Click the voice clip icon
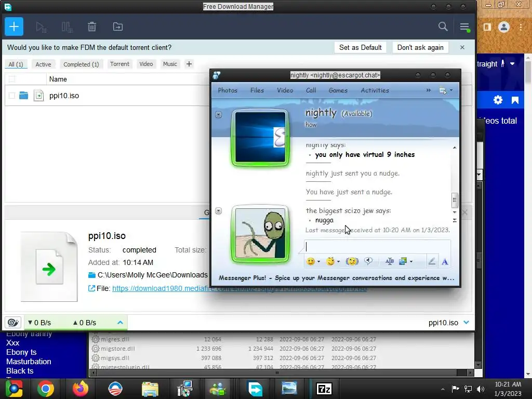532x399 pixels. [368, 261]
